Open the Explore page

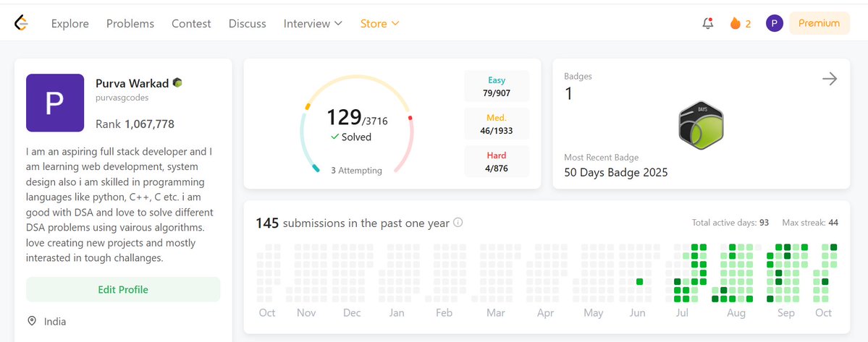(69, 23)
